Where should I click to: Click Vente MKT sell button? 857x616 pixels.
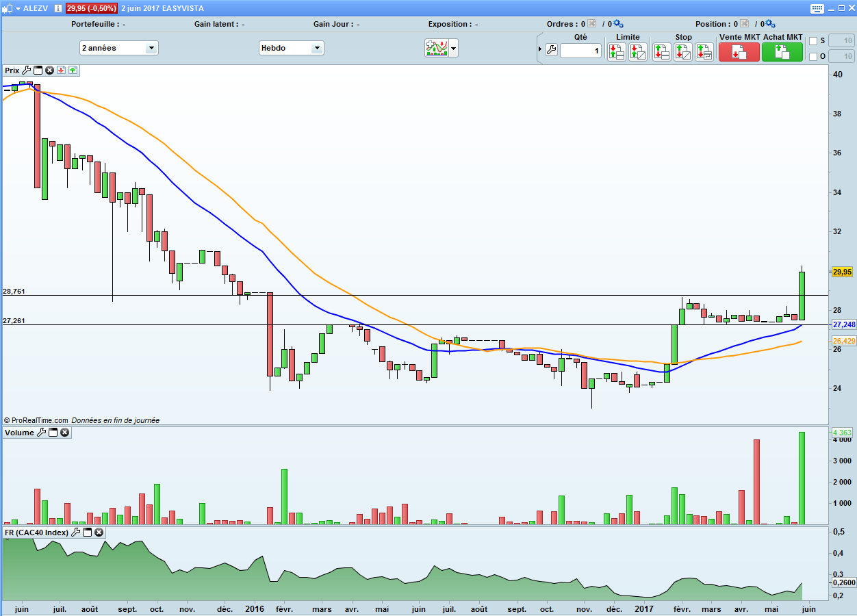[x=739, y=51]
